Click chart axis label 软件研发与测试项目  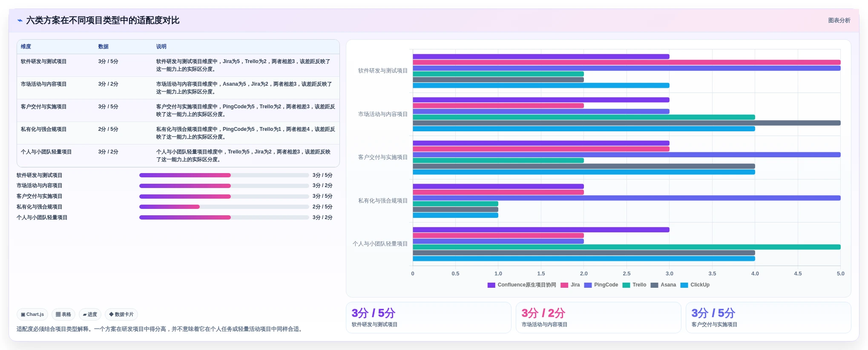click(383, 71)
